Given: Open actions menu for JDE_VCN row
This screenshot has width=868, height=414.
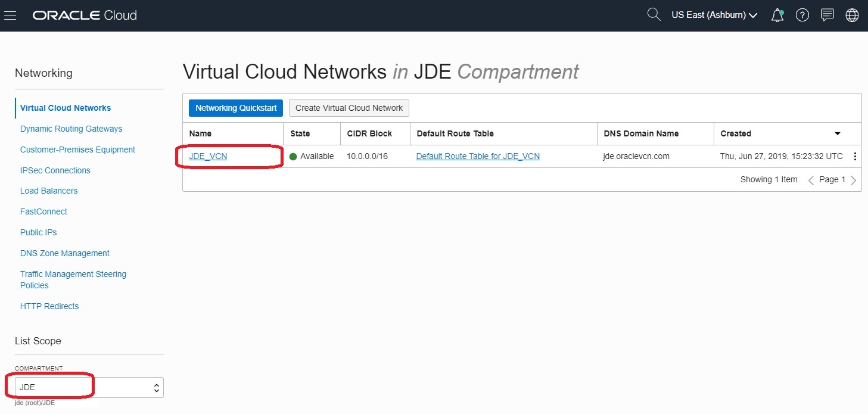Looking at the screenshot, I should point(855,157).
